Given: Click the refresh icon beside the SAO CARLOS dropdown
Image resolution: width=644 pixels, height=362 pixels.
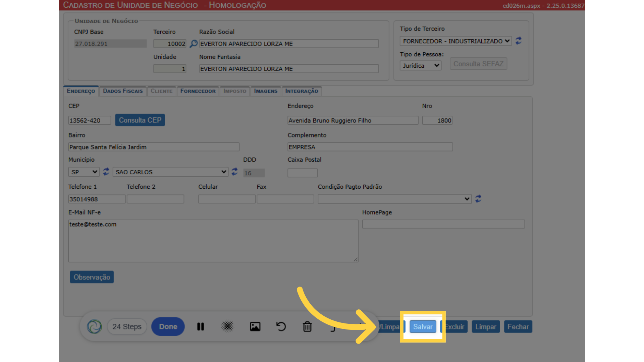Looking at the screenshot, I should pyautogui.click(x=234, y=172).
